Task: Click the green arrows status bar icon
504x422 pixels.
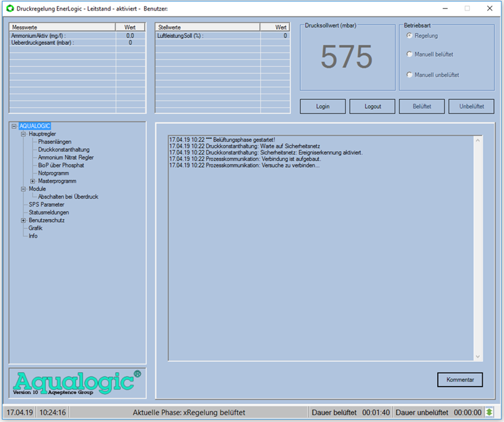Action: click(489, 412)
